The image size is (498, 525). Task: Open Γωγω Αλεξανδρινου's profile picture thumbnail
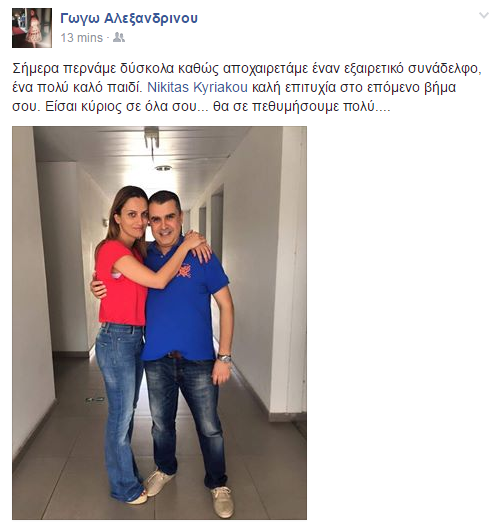pyautogui.click(x=32, y=28)
